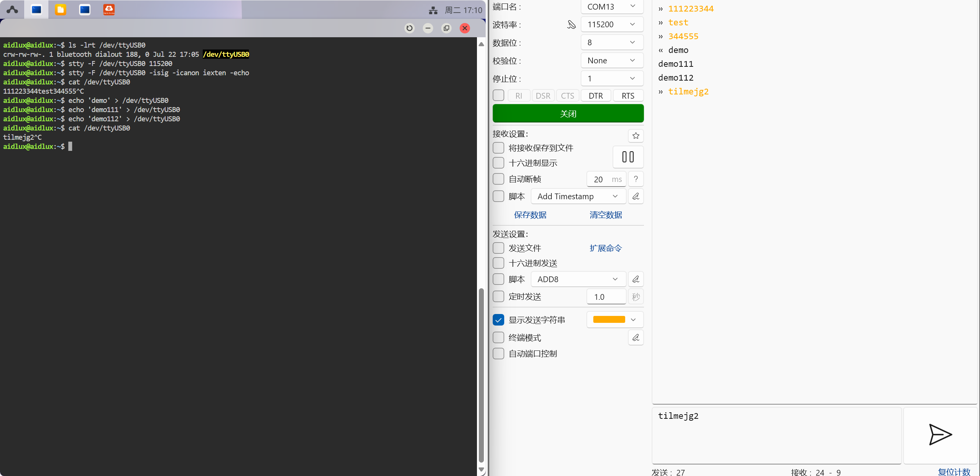Viewport: 980px width, 476px height.
Task: Click the star favorite icon in receive settings
Action: point(636,136)
